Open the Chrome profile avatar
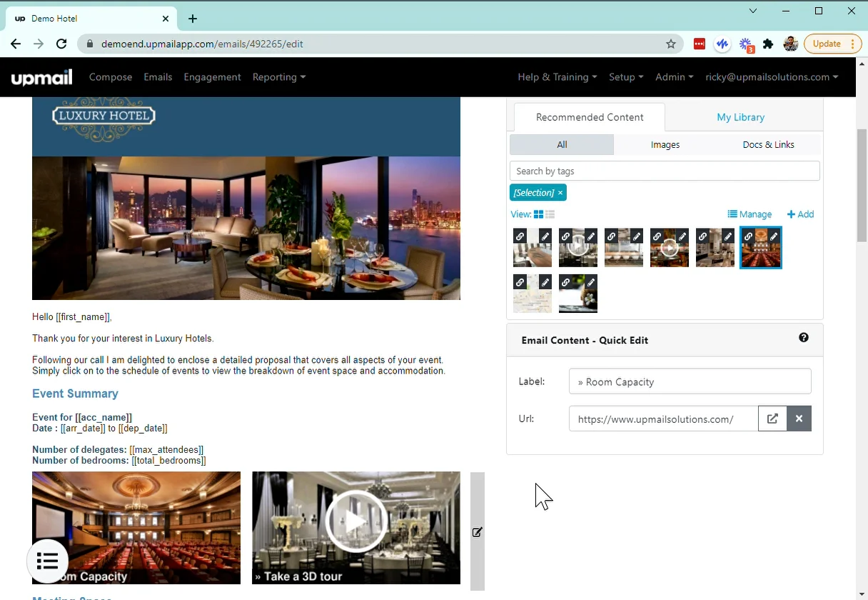The image size is (868, 600). coord(790,44)
